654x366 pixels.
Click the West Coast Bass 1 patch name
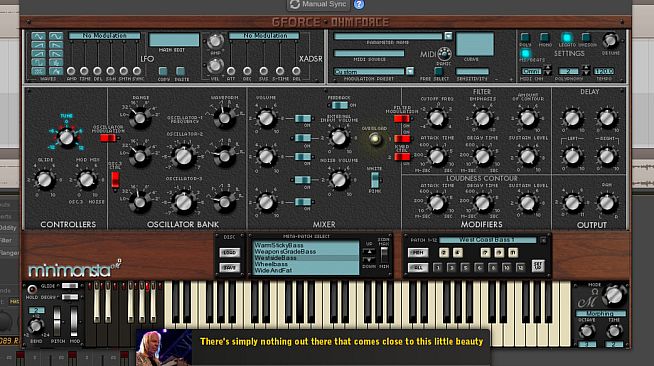(487, 240)
